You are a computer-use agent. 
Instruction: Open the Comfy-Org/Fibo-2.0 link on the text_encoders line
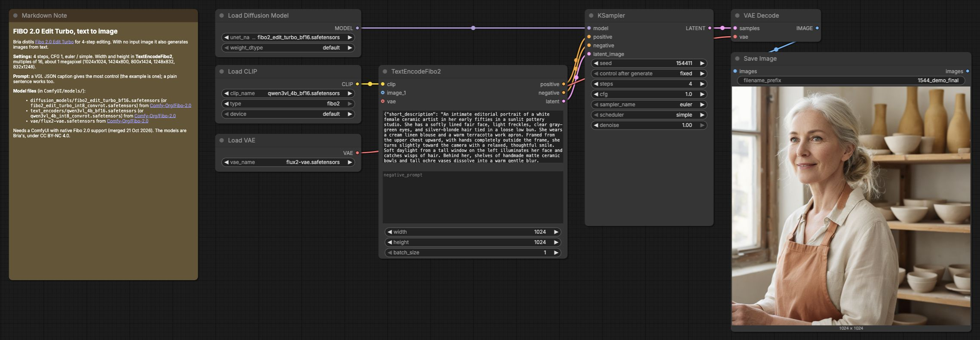click(x=155, y=116)
